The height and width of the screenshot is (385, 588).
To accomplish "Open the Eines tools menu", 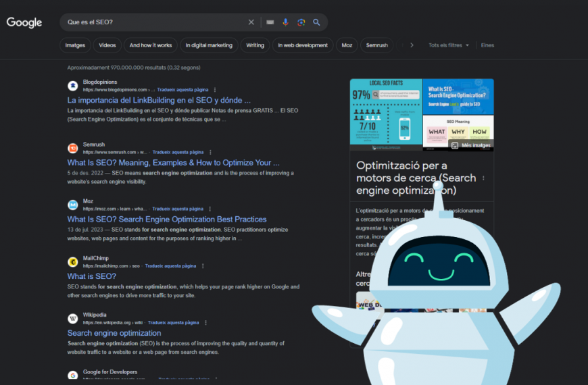I will (x=487, y=45).
